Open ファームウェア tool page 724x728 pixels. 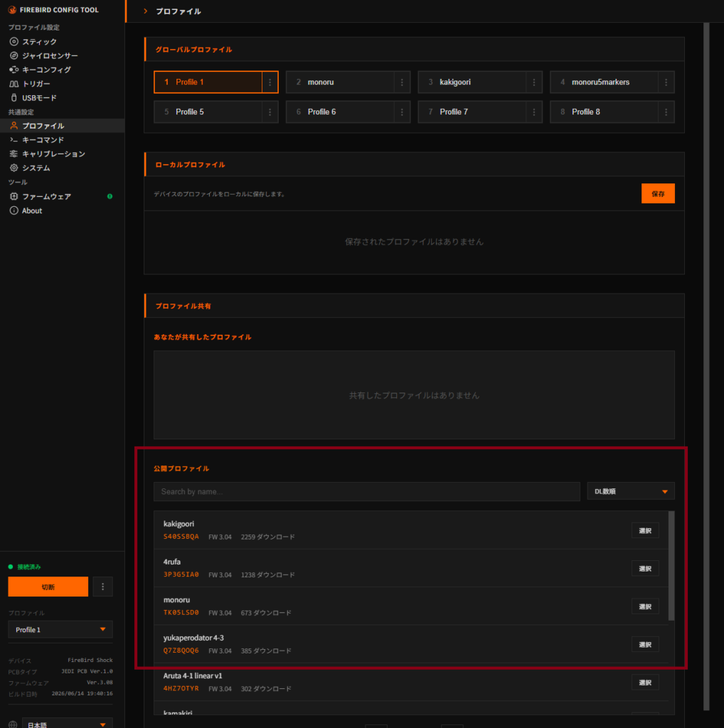point(62,196)
